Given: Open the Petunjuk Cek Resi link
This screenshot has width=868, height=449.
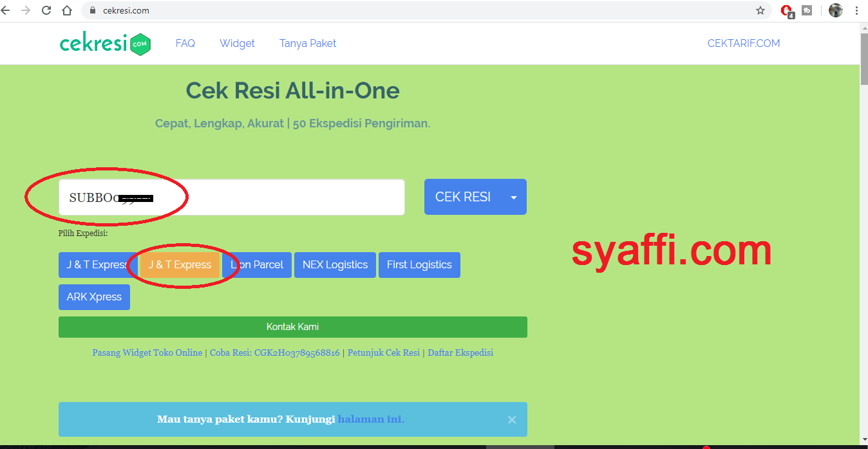Looking at the screenshot, I should click(384, 353).
